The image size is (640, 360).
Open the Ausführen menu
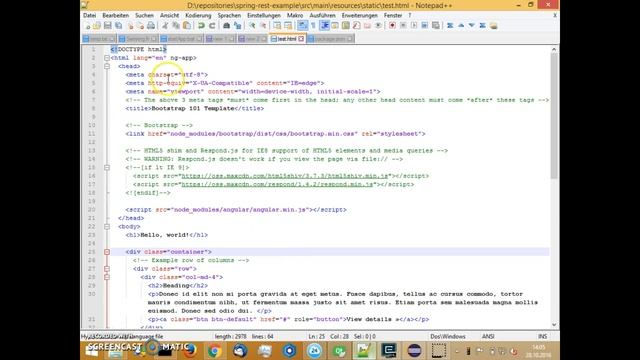(322, 16)
